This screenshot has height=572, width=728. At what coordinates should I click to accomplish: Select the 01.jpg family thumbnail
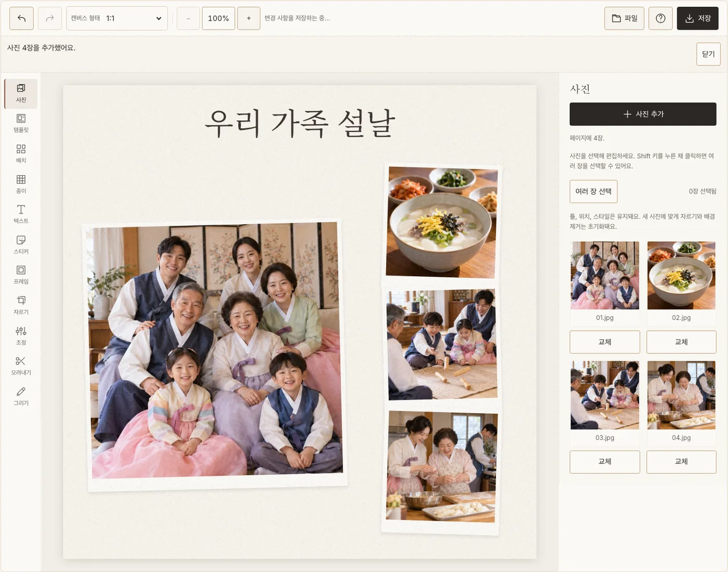click(605, 275)
